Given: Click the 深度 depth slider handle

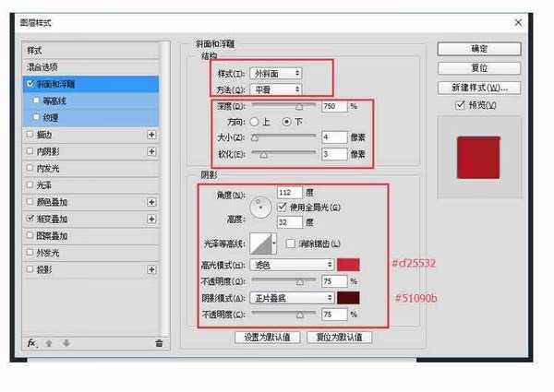Looking at the screenshot, I should [299, 107].
